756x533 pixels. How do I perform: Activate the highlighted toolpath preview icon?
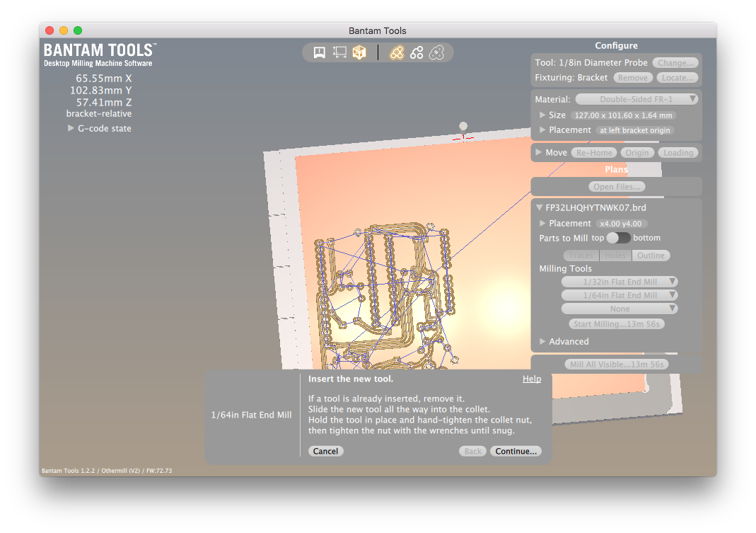(397, 52)
